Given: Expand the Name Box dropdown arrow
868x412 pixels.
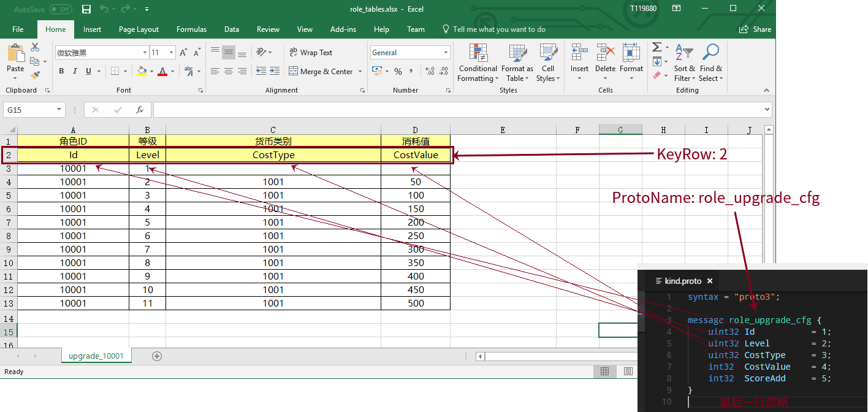Looking at the screenshot, I should click(x=59, y=110).
